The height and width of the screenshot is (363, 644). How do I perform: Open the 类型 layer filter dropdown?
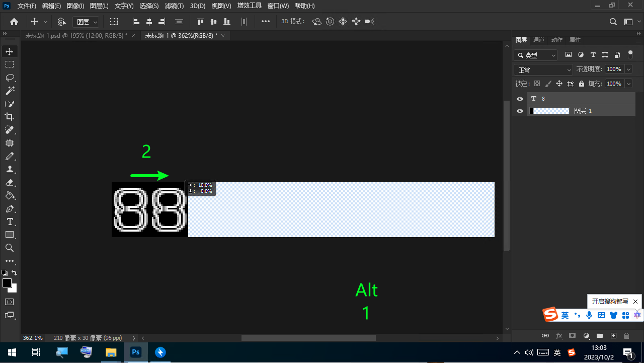point(536,55)
